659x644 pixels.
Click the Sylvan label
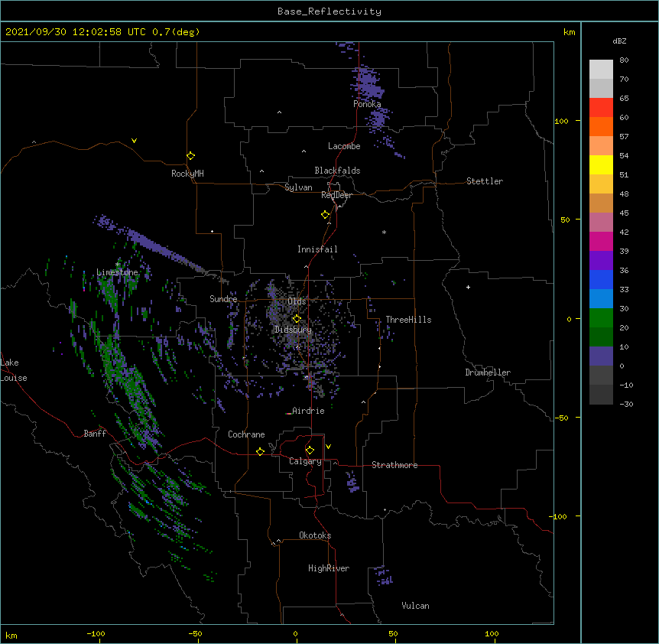click(298, 187)
